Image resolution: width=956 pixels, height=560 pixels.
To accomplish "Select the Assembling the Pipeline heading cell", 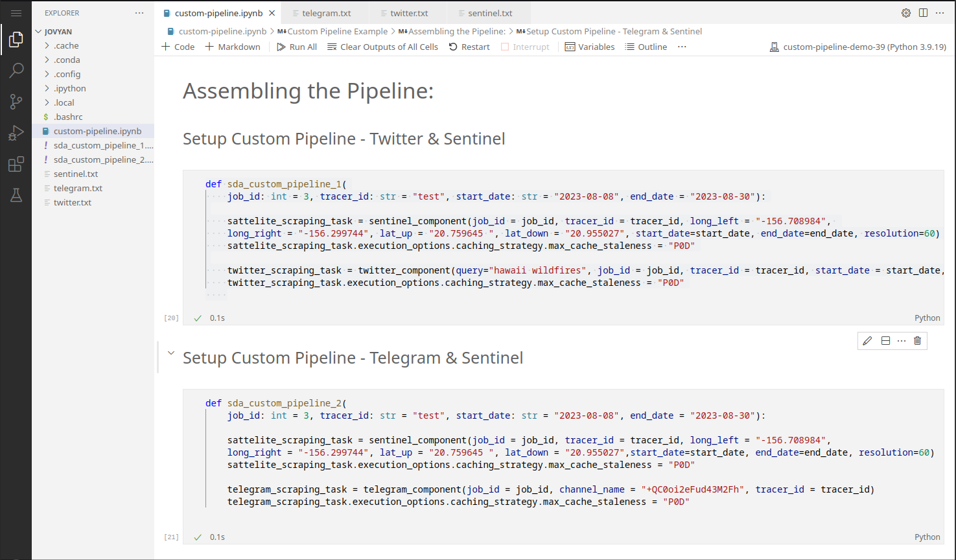I will point(308,91).
